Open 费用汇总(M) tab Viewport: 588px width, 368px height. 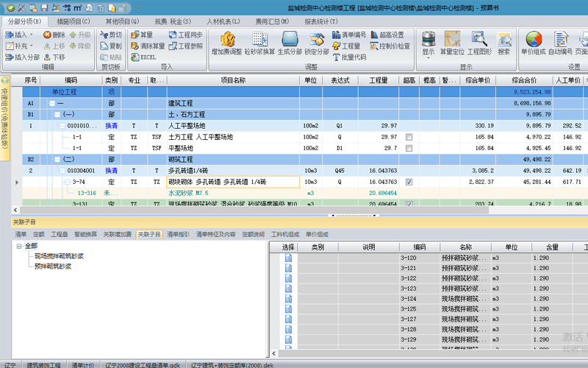click(x=272, y=21)
